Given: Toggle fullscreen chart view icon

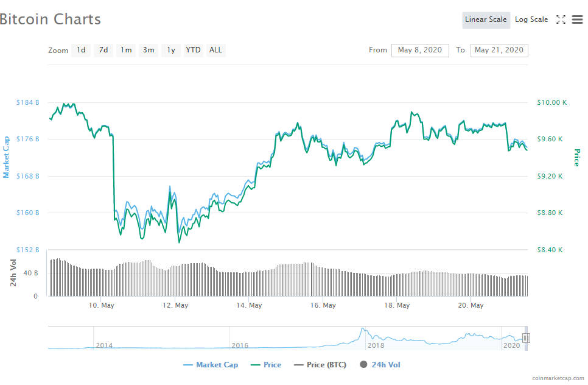Looking at the screenshot, I should (561, 19).
